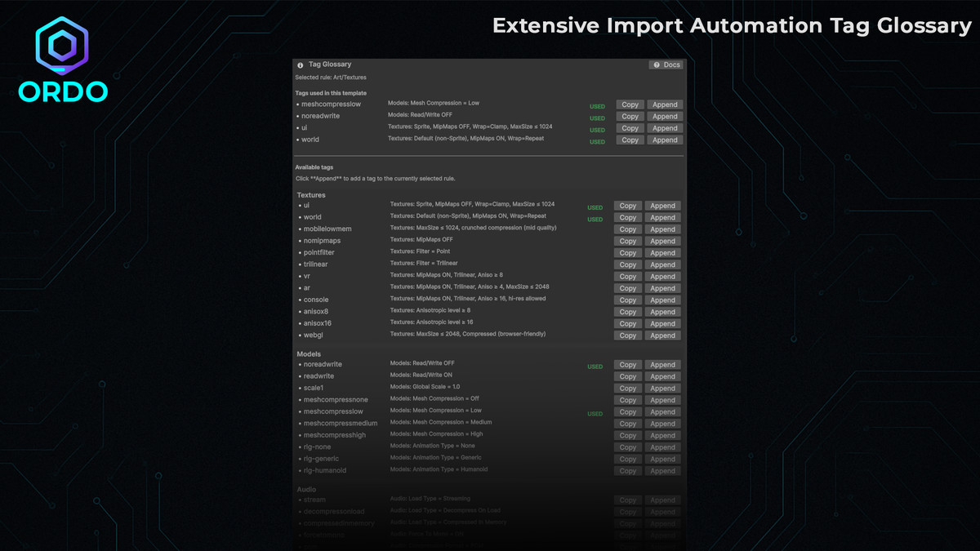
Task: Append the world texture tag
Action: [662, 217]
